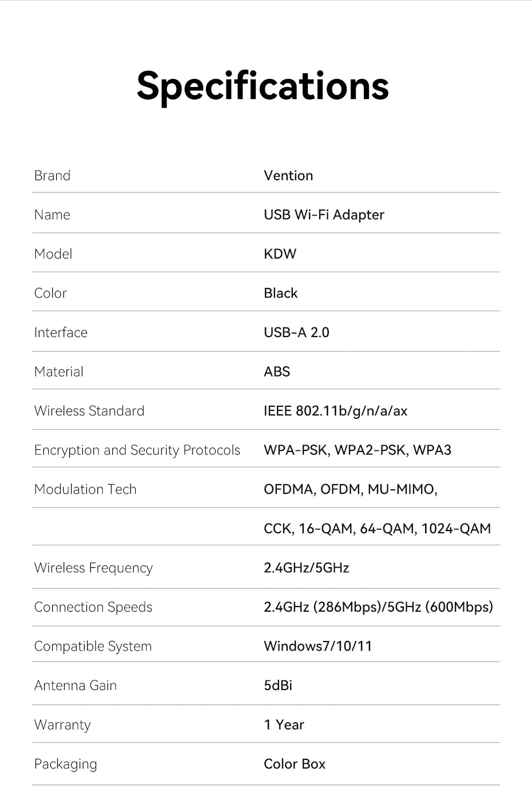
Task: Select the CCK, 16-QAM, 64-QAM line
Action: (x=377, y=529)
